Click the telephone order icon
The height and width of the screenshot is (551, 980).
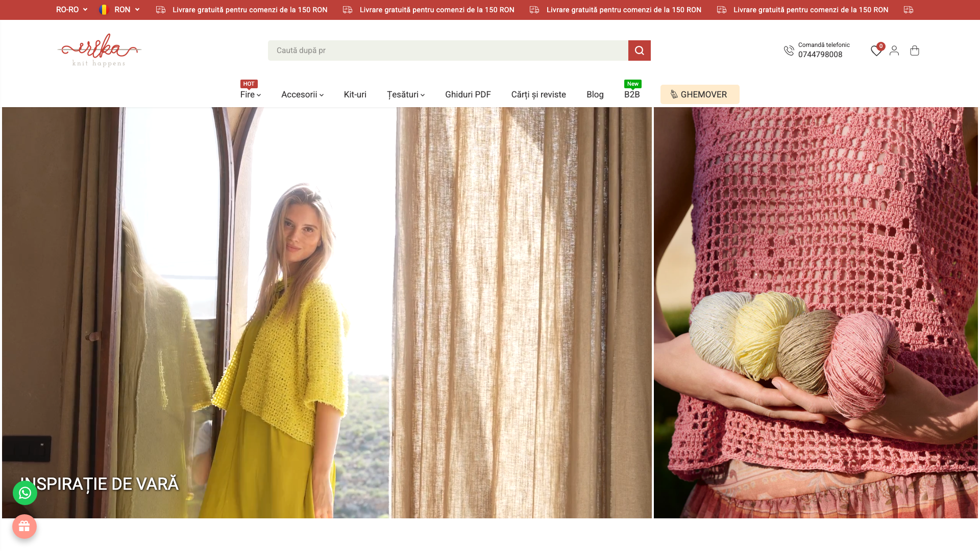point(789,51)
